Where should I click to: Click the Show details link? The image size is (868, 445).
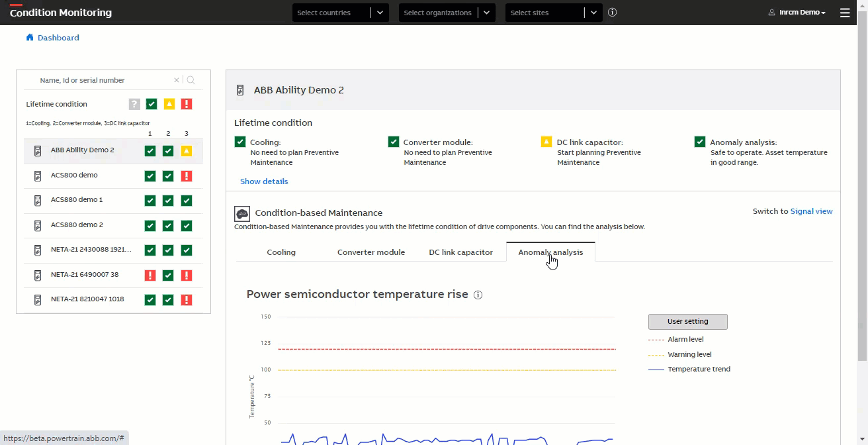(x=264, y=181)
